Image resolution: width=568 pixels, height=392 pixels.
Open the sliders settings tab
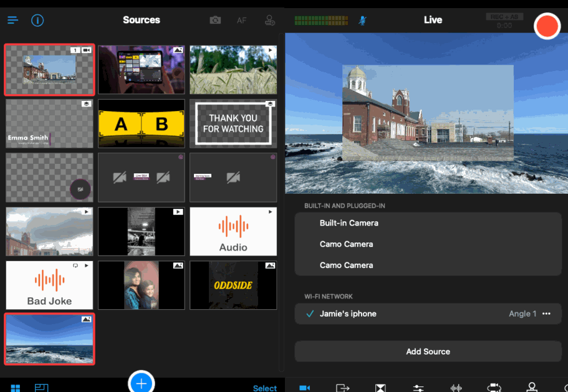[x=418, y=388]
